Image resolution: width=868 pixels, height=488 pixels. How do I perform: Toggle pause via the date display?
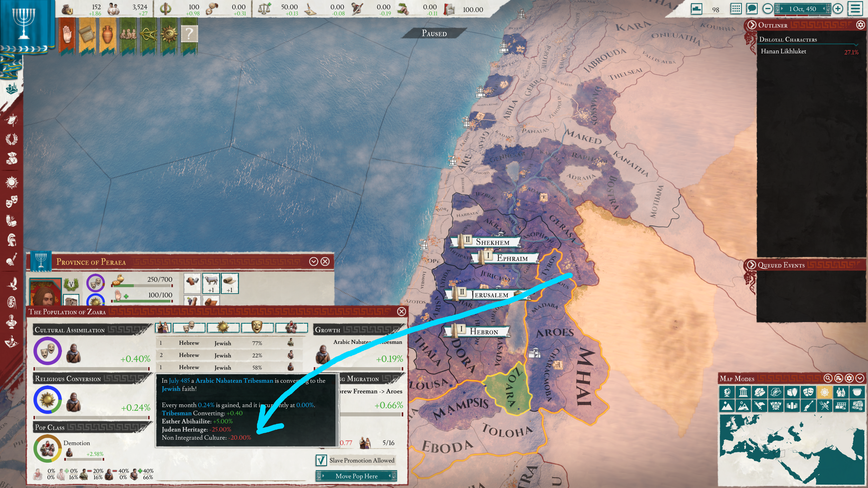point(802,9)
